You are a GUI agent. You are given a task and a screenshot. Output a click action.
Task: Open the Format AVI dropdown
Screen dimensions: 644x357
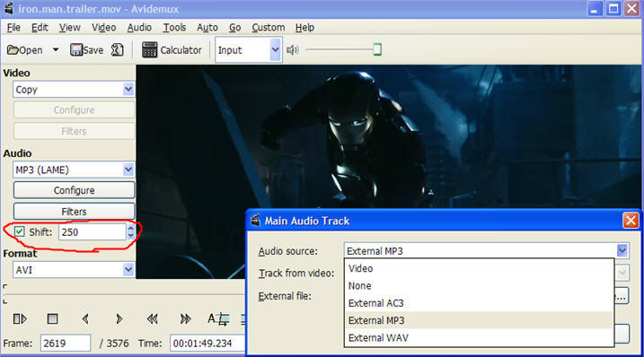pyautogui.click(x=74, y=270)
